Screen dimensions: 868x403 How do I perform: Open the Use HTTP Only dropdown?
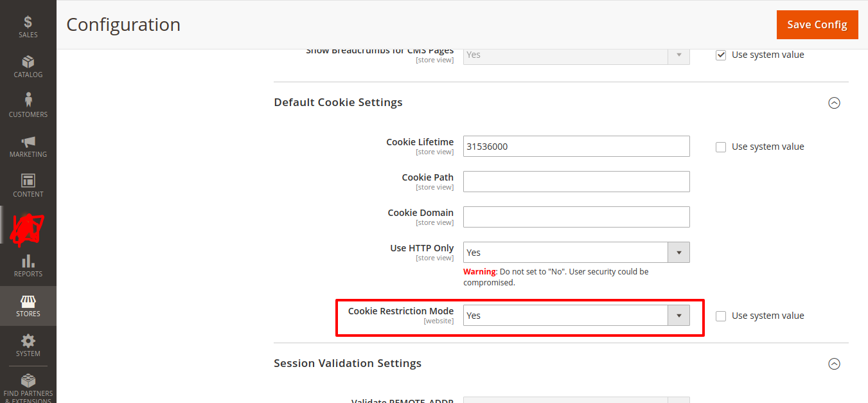[x=678, y=252]
